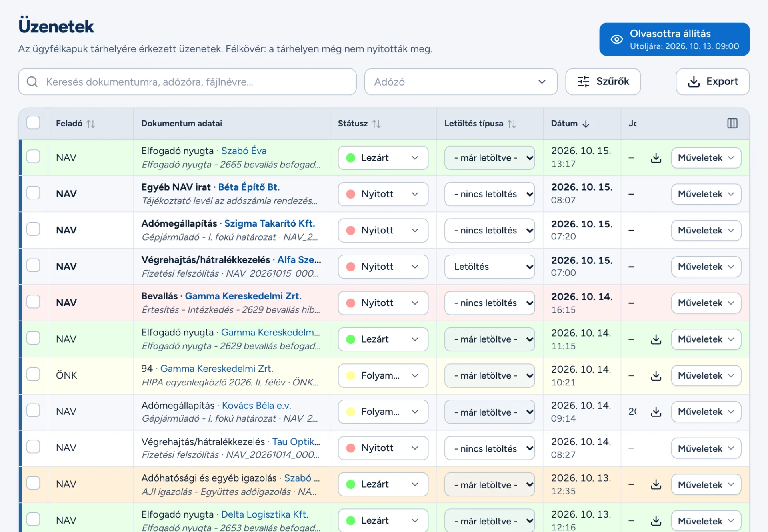Sort by Státusz using the sort arrows
Image resolution: width=768 pixels, height=532 pixels.
[376, 124]
